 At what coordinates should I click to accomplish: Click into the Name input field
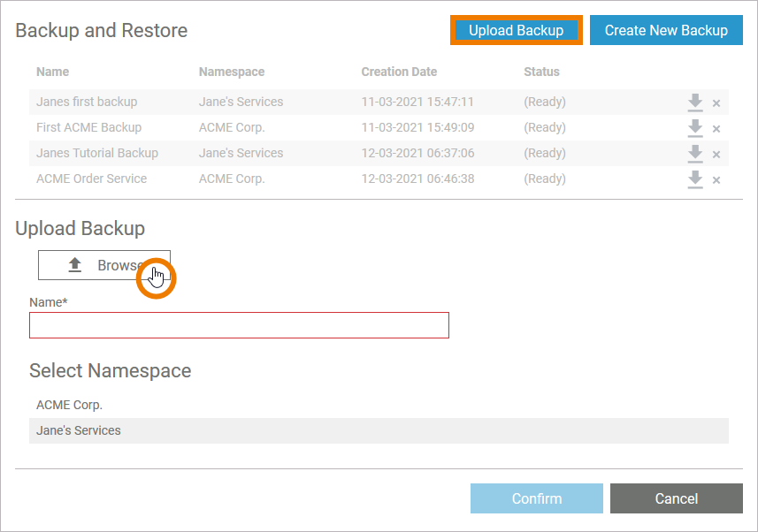(239, 325)
